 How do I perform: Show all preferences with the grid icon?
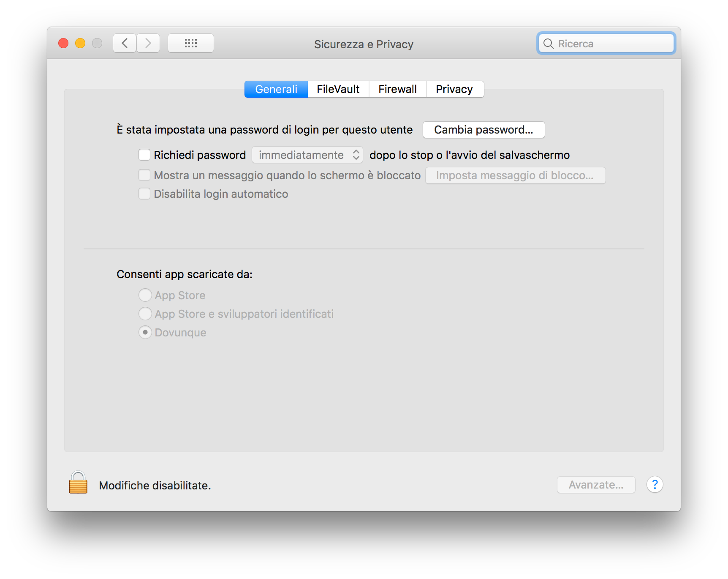(x=191, y=43)
